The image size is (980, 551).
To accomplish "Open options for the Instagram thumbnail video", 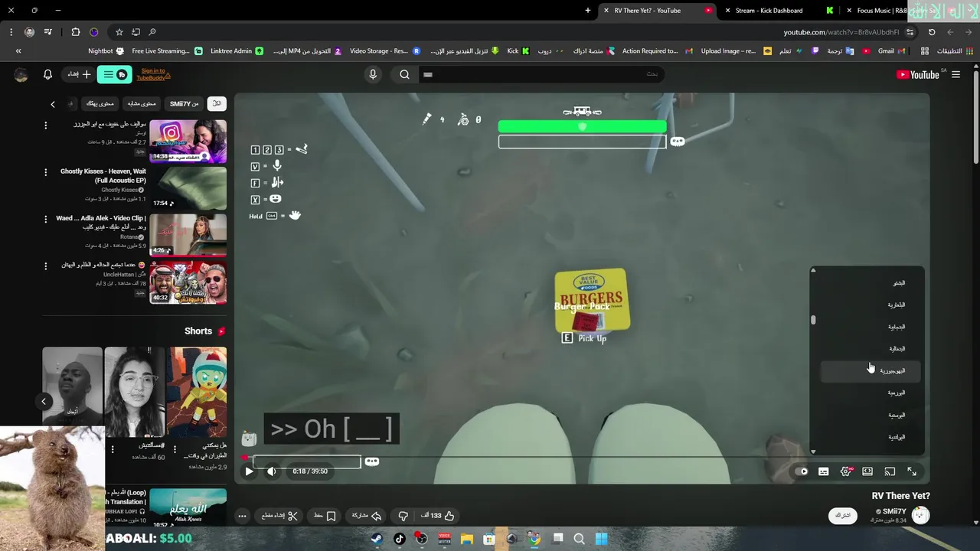I will [x=45, y=126].
